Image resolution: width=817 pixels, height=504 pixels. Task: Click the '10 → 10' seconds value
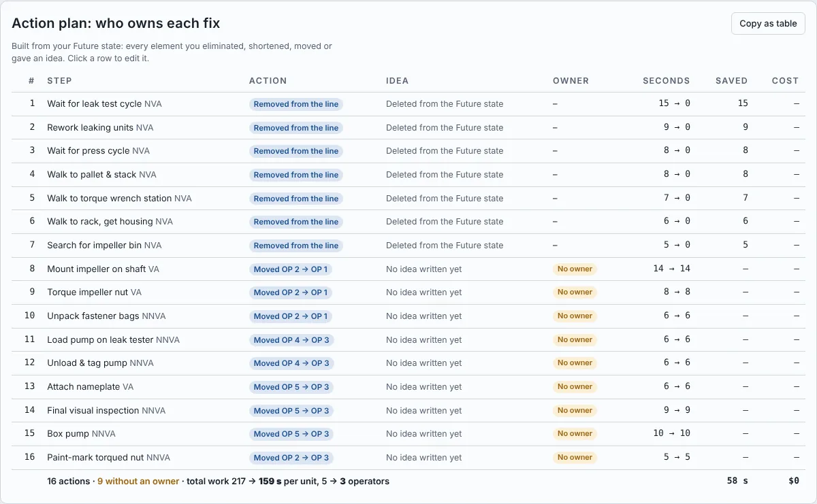coord(671,434)
